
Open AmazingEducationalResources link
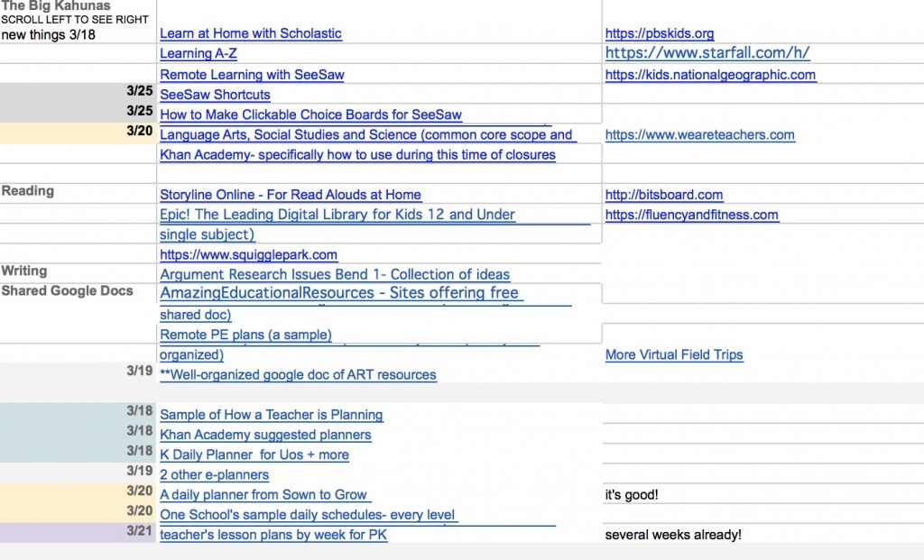tap(339, 293)
